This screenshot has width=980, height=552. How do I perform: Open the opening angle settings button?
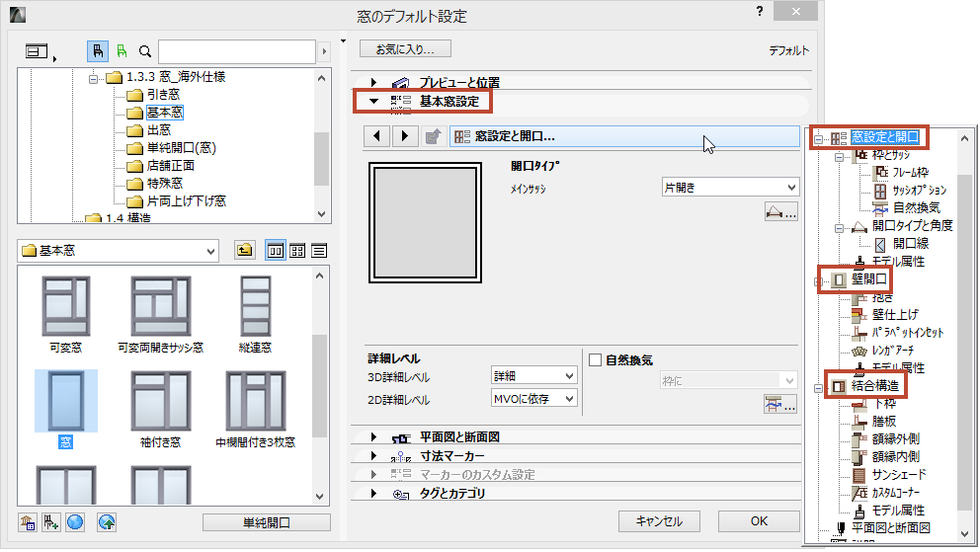(x=780, y=212)
